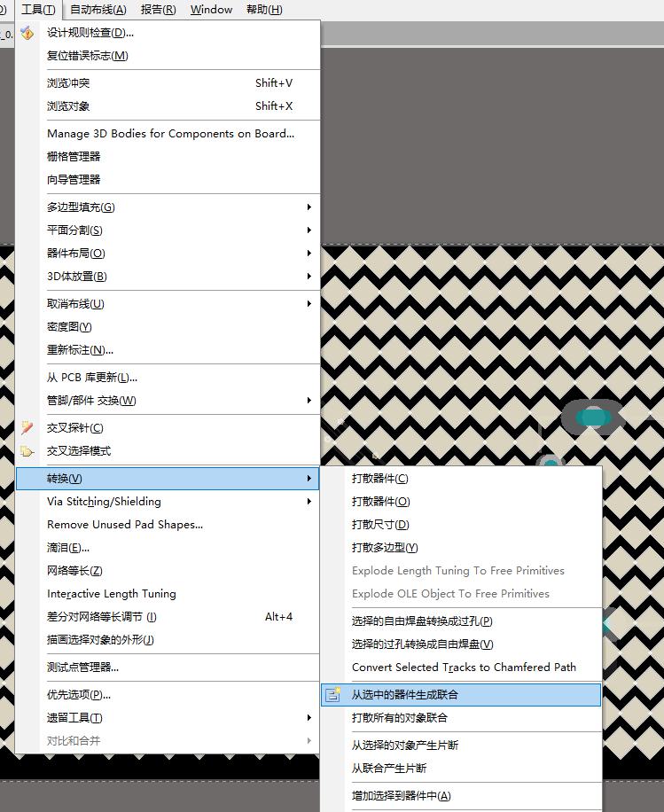Choose 打散所有的对象联合 in submenu

coord(400,718)
